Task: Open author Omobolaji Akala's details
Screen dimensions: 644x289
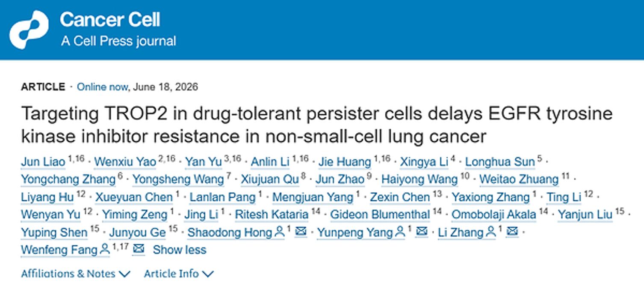Action: (x=494, y=215)
